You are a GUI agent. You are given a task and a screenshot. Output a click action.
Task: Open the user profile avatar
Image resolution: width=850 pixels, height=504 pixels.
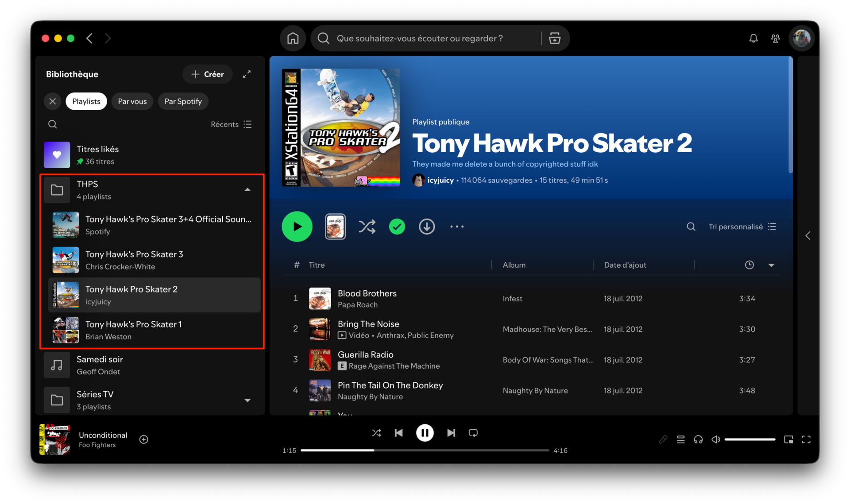coord(801,38)
